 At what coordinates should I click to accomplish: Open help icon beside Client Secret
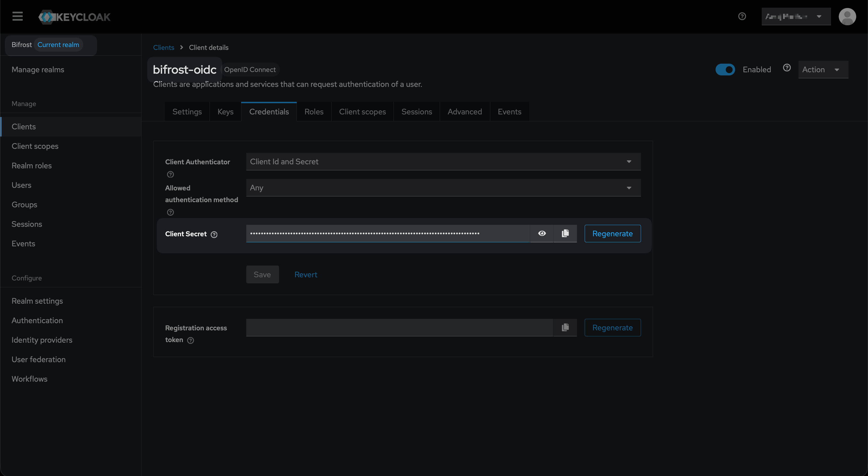(214, 235)
